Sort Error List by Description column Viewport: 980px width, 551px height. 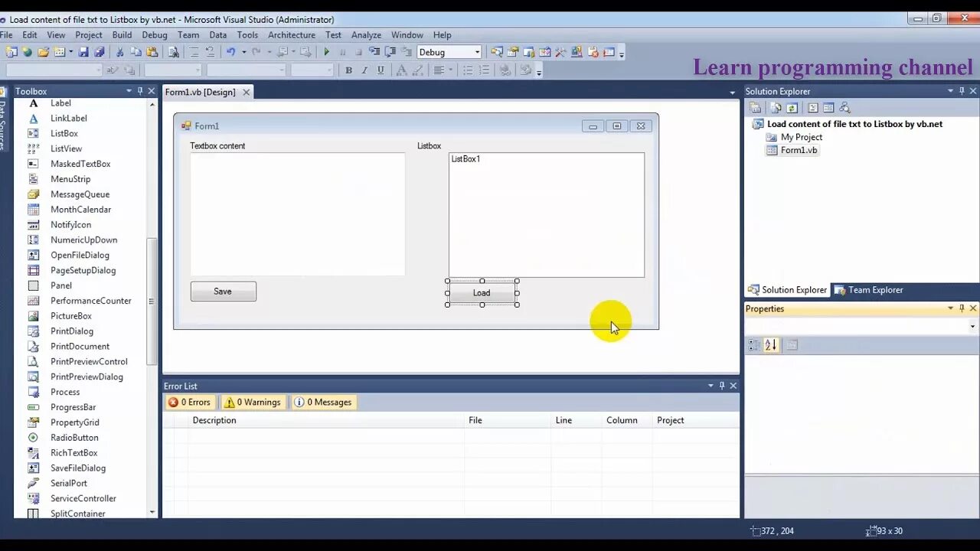[x=325, y=420]
